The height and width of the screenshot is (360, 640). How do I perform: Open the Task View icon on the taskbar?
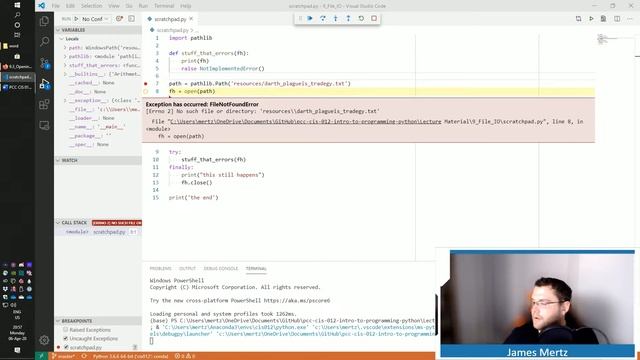(17, 35)
